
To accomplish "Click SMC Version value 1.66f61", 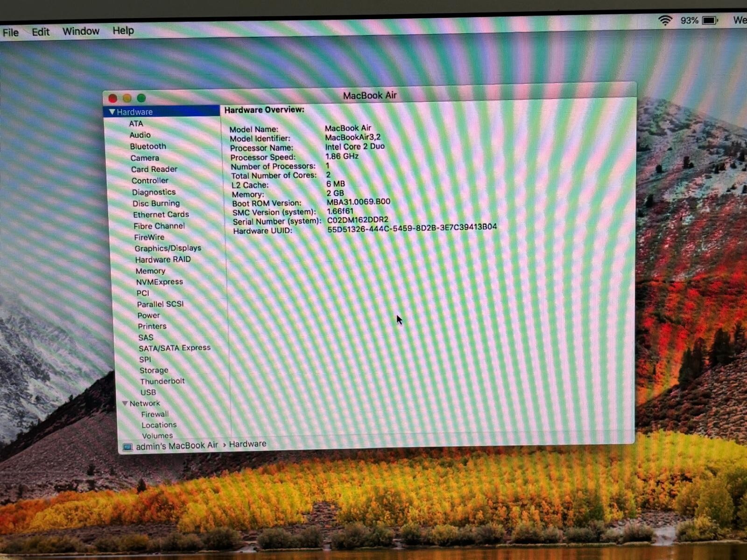I will coord(340,211).
